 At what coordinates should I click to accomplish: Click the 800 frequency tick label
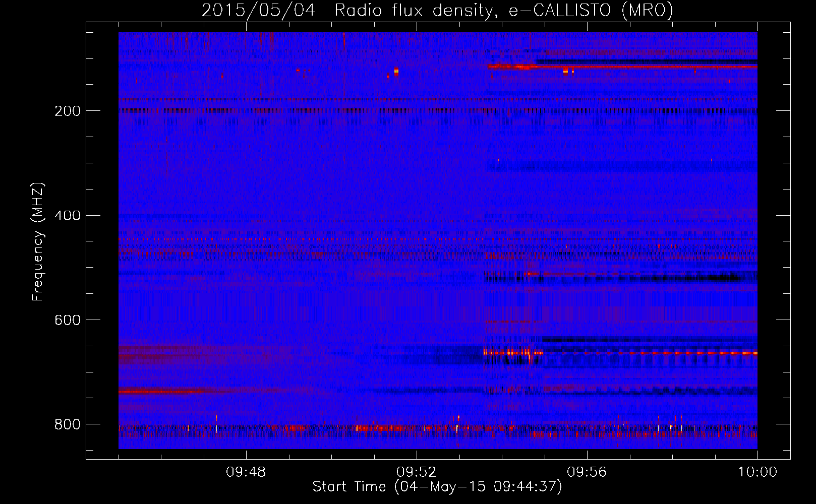[x=67, y=424]
